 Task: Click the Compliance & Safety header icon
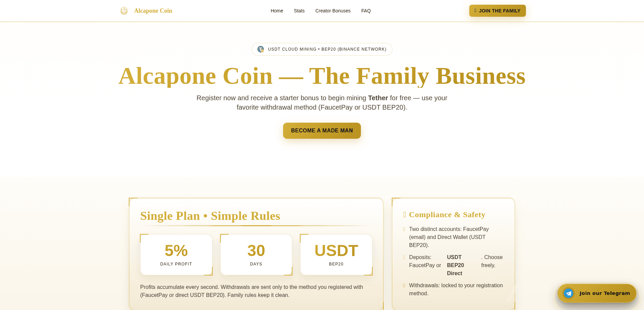[405, 214]
